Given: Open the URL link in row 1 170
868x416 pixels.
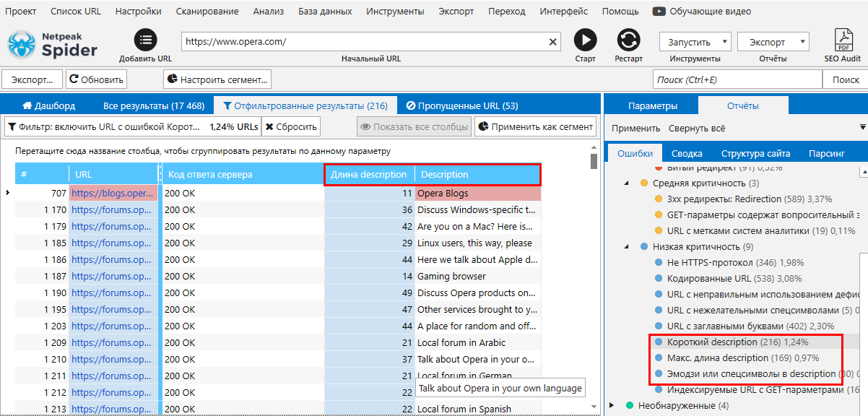Looking at the screenshot, I should tap(113, 209).
